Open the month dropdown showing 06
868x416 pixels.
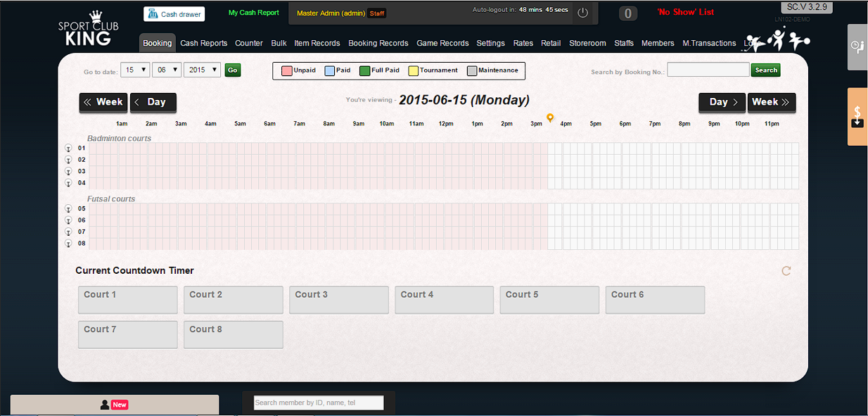[x=166, y=70]
